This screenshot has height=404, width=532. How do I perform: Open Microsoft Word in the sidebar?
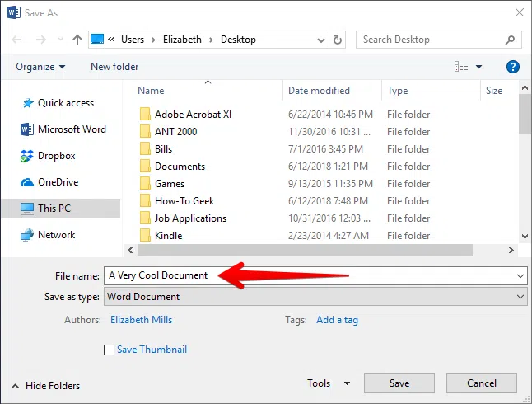[x=72, y=129]
